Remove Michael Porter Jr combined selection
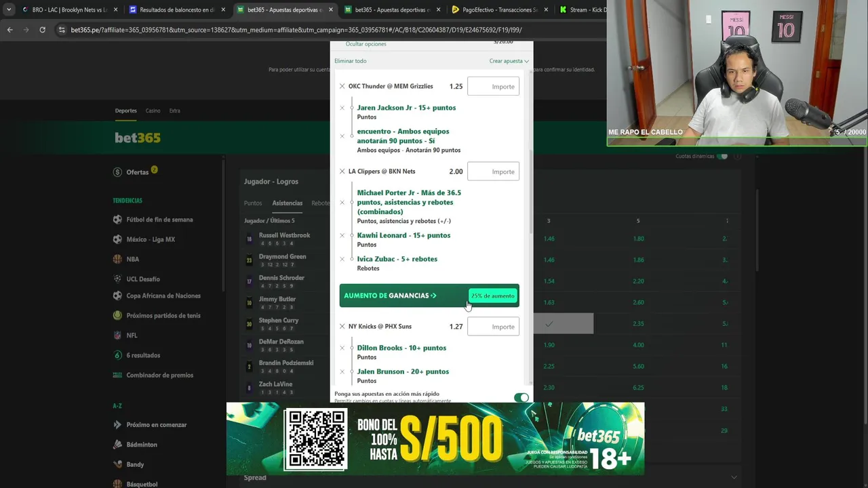The width and height of the screenshot is (868, 488). [342, 203]
